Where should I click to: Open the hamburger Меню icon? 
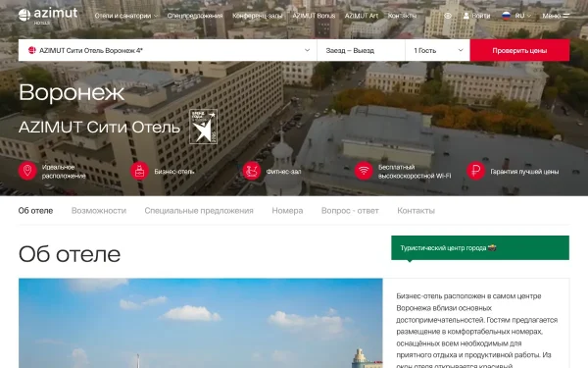(x=565, y=16)
